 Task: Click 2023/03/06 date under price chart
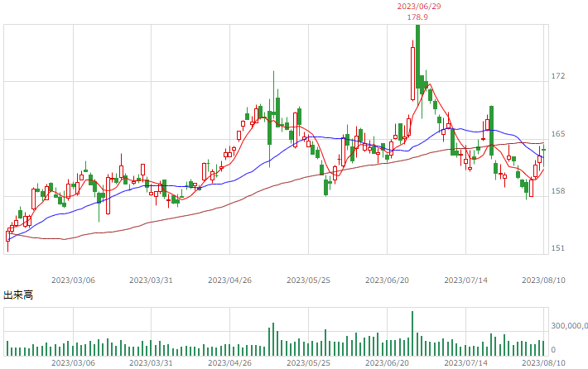pyautogui.click(x=73, y=280)
